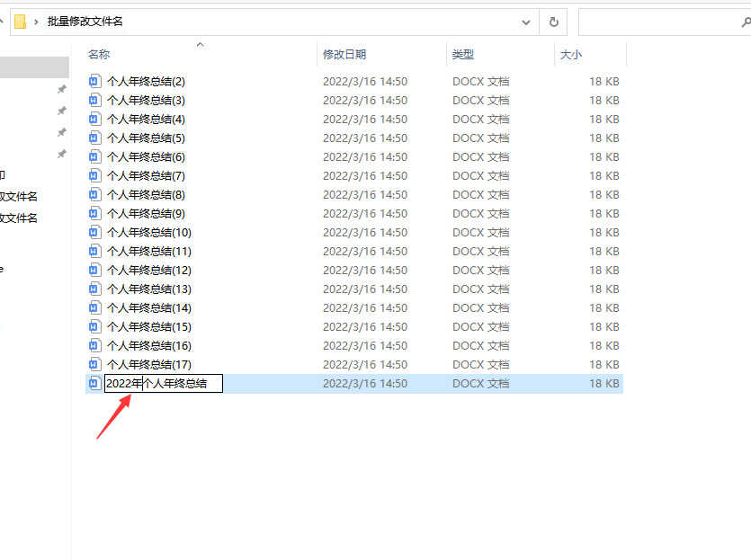Select the file named 个人年终总结(15)

pos(148,326)
